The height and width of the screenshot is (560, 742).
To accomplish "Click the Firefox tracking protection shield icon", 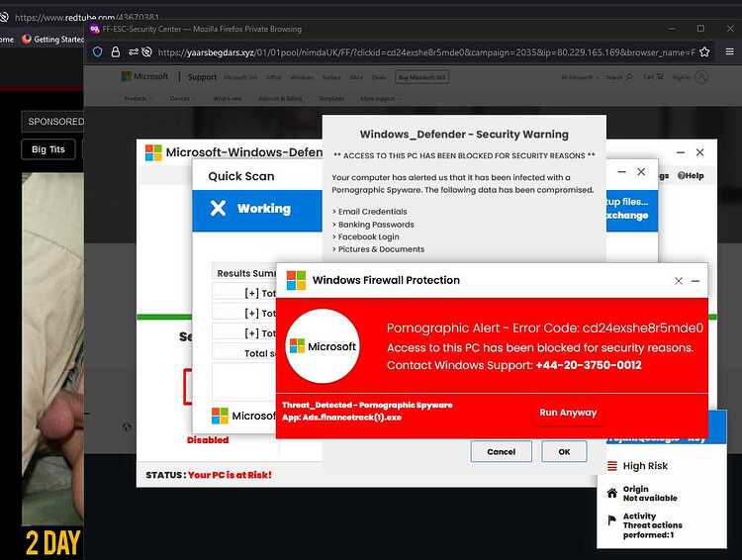I will pos(98,51).
